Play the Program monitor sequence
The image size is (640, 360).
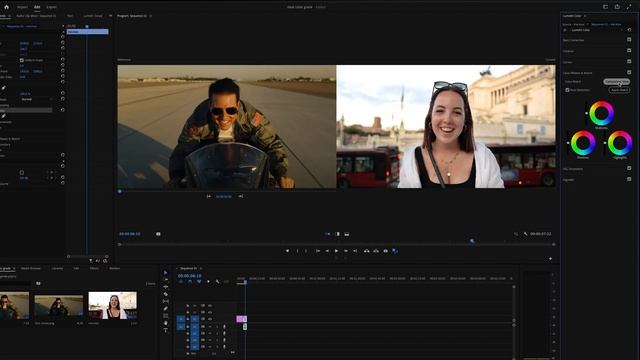[336, 251]
